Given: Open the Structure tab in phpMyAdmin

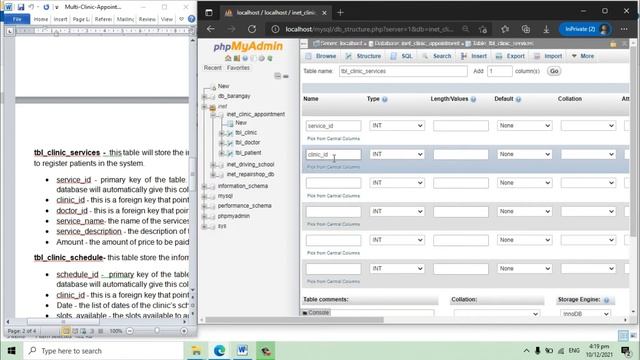Looking at the screenshot, I should click(363, 56).
